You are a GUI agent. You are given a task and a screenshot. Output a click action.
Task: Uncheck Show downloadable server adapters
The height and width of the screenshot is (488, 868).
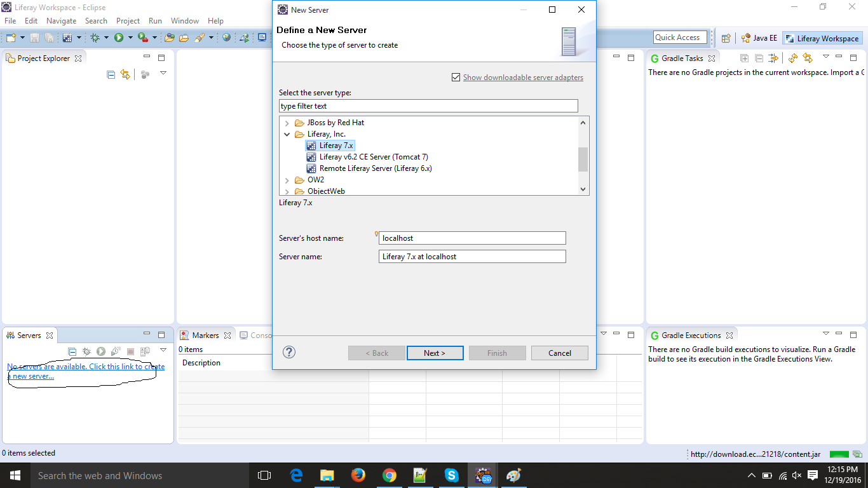click(x=456, y=77)
